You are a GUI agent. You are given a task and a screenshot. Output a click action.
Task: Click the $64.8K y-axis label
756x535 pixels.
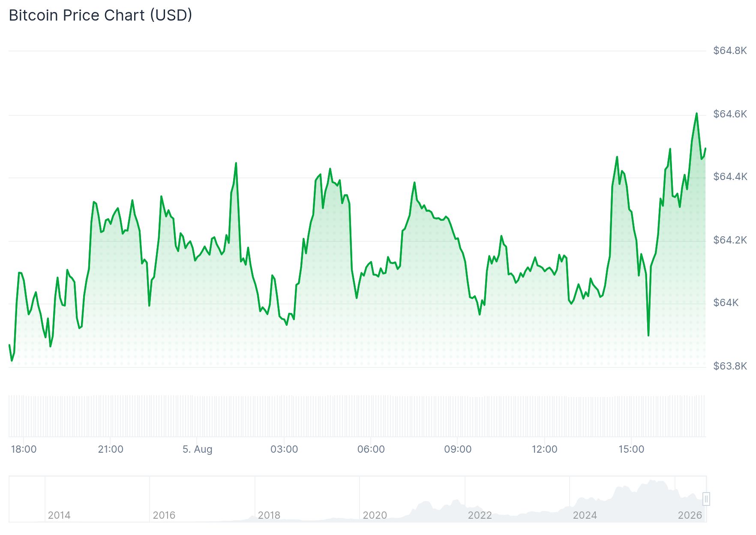[730, 51]
